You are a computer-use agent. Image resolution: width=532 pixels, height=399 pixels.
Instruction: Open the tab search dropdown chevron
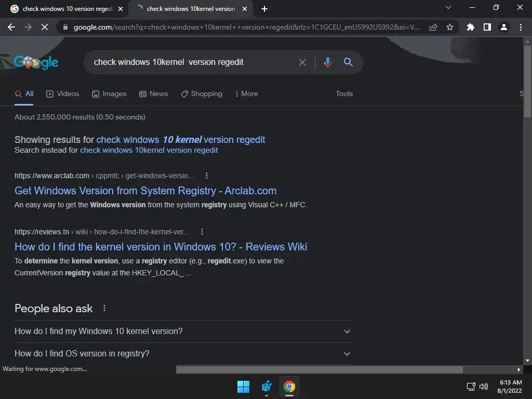tap(448, 7)
